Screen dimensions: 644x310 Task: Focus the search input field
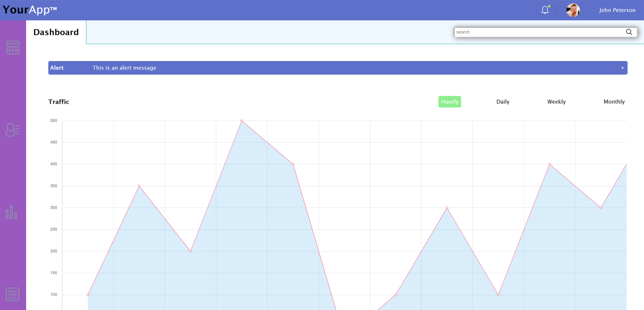546,32
